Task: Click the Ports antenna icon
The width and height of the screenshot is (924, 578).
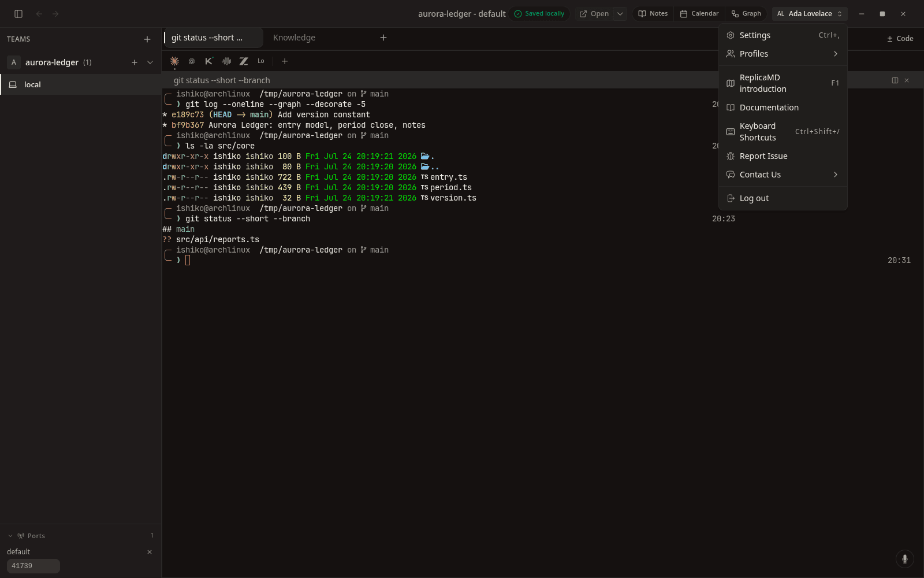Action: click(x=21, y=536)
